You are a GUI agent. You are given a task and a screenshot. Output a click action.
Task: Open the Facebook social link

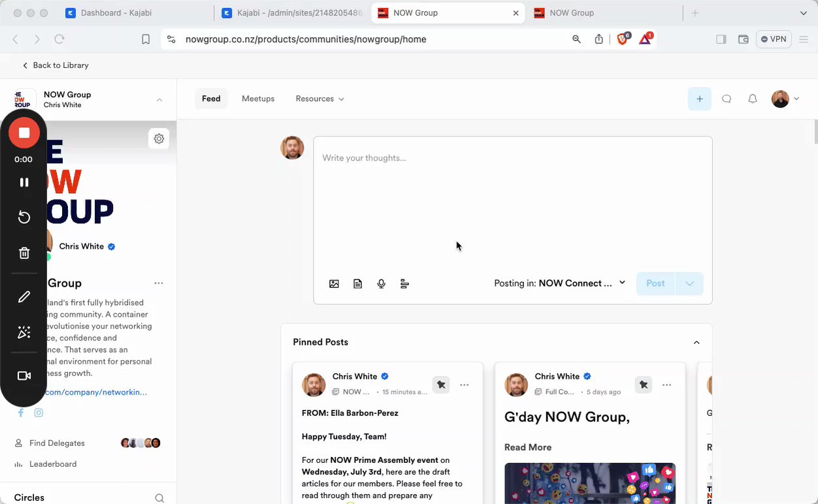(x=21, y=413)
